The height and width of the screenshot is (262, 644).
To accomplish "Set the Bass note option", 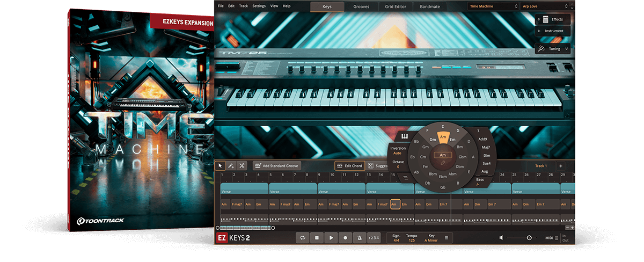I will (x=480, y=181).
